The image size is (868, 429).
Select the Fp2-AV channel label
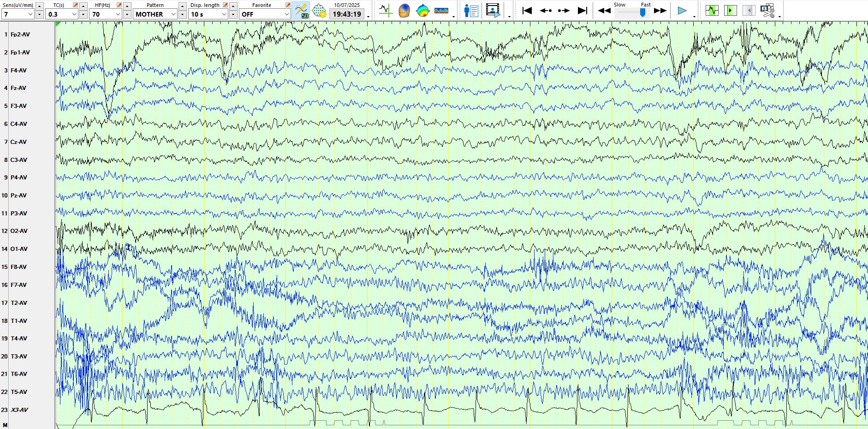click(20, 35)
